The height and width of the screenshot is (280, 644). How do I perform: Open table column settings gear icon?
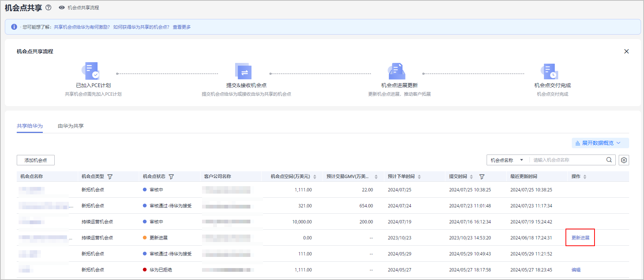(624, 160)
